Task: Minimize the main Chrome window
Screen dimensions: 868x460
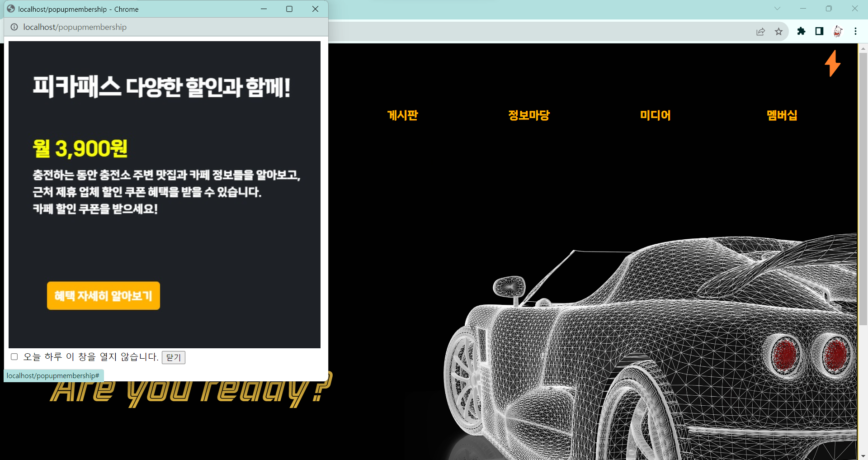Action: pos(803,9)
